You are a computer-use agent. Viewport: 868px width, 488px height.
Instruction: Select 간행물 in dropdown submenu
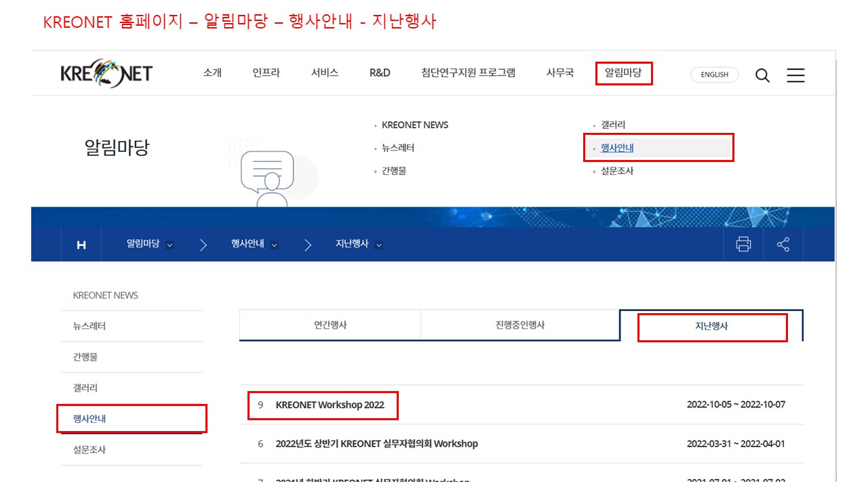click(394, 171)
